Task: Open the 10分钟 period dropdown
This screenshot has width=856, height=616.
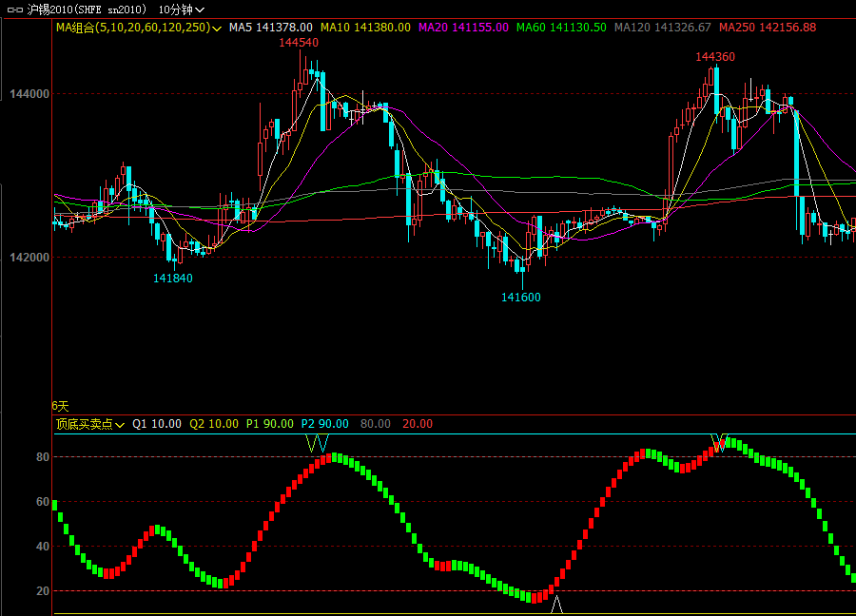Action: coord(182,10)
